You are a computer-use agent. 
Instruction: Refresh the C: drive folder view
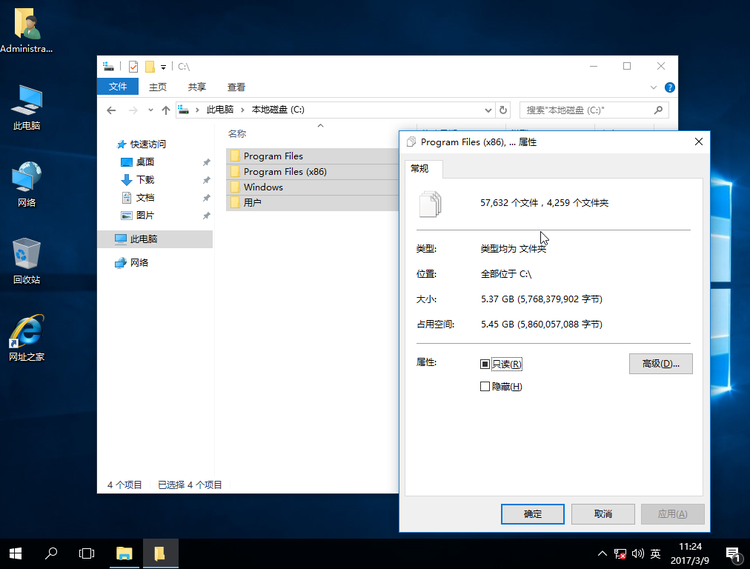[x=503, y=110]
